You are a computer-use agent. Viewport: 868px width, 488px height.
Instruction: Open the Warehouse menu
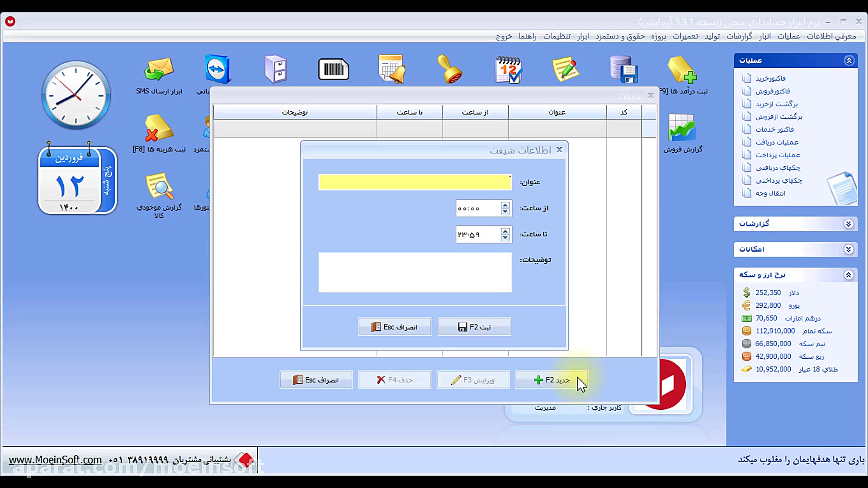764,36
